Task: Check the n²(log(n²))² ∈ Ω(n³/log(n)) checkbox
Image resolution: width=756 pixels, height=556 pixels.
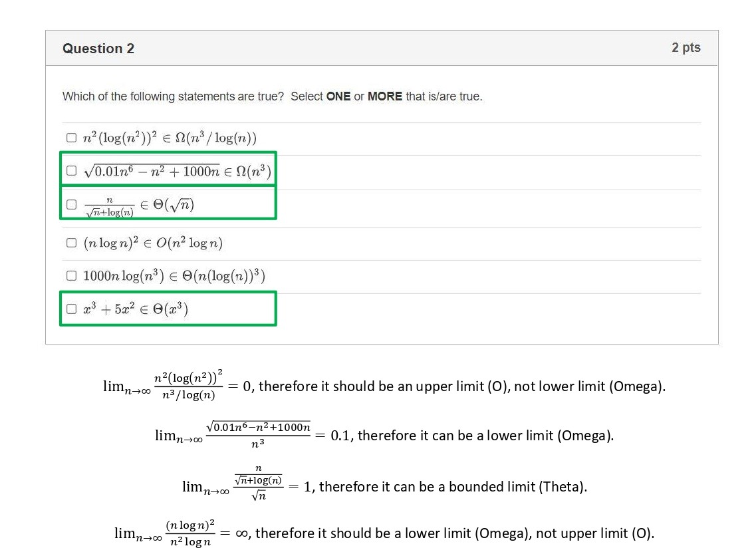Action: point(72,138)
